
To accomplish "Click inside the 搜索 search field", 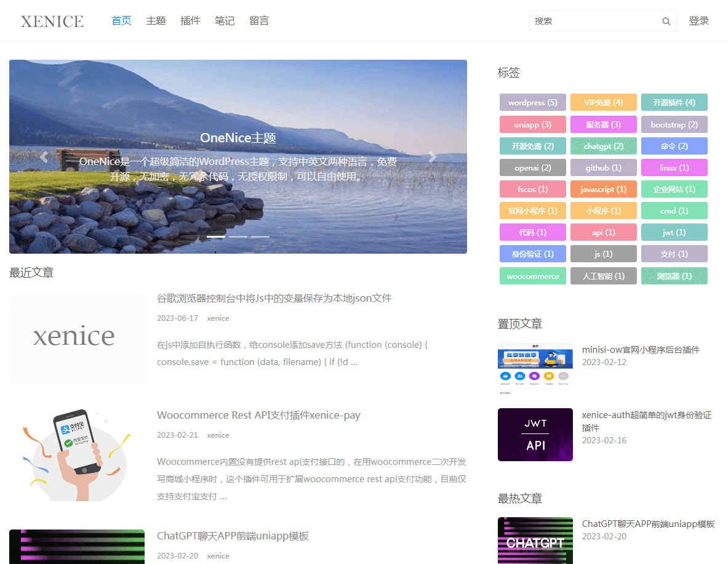I will 591,20.
